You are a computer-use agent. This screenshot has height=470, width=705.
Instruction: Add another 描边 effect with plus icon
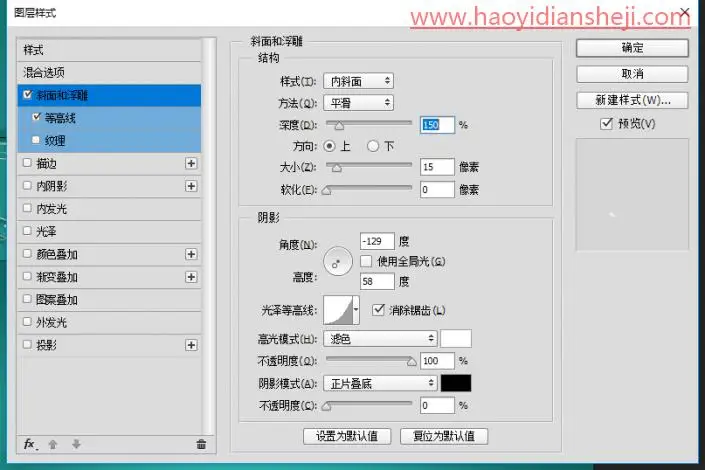(191, 163)
